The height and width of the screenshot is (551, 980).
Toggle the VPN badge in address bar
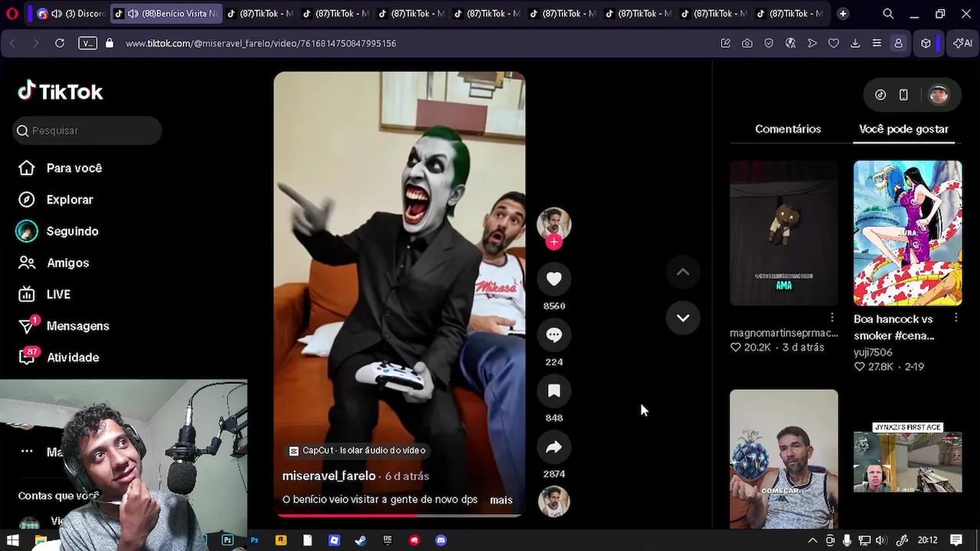pyautogui.click(x=88, y=44)
